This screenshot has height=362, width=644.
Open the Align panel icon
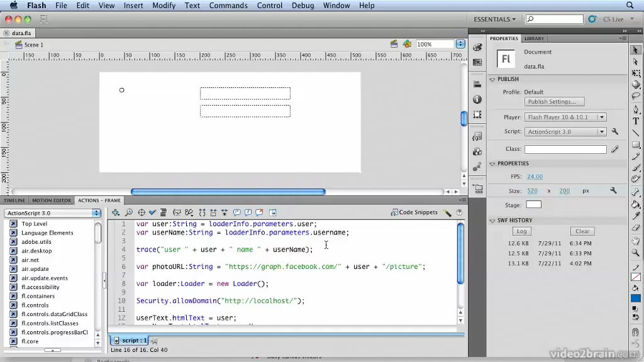click(477, 84)
